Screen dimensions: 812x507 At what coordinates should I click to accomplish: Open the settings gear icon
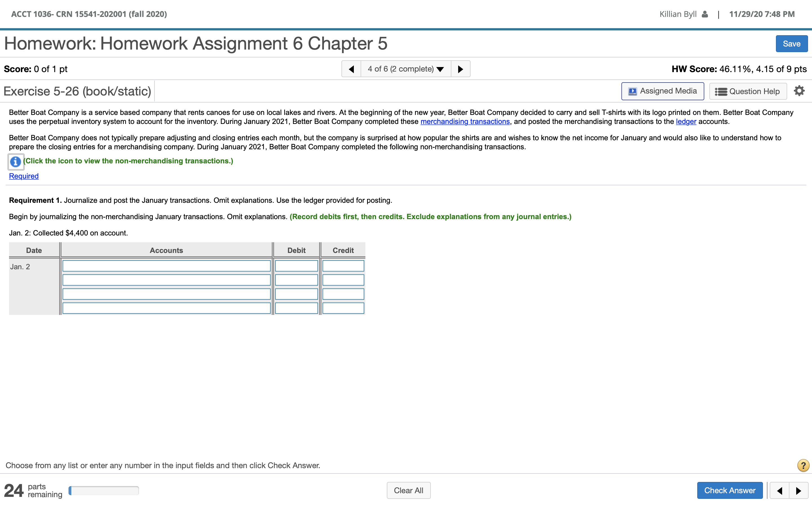coord(799,91)
